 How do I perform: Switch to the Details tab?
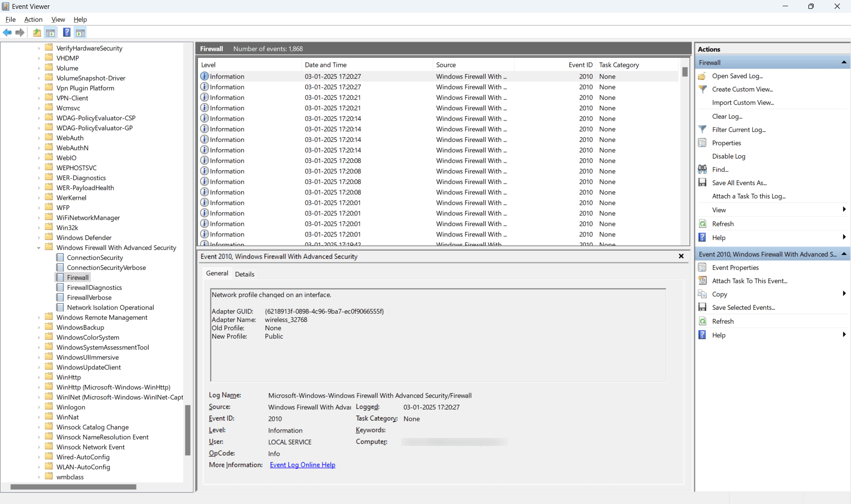(244, 273)
